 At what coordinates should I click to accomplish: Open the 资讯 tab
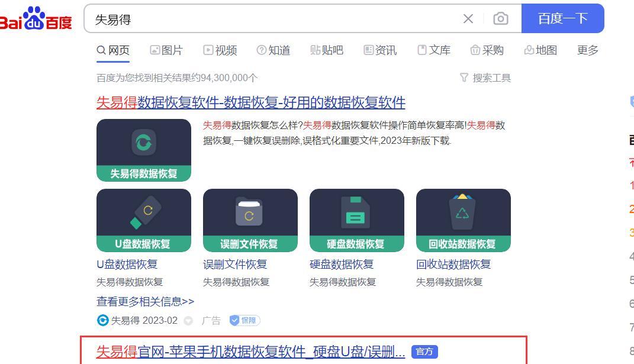pos(380,50)
